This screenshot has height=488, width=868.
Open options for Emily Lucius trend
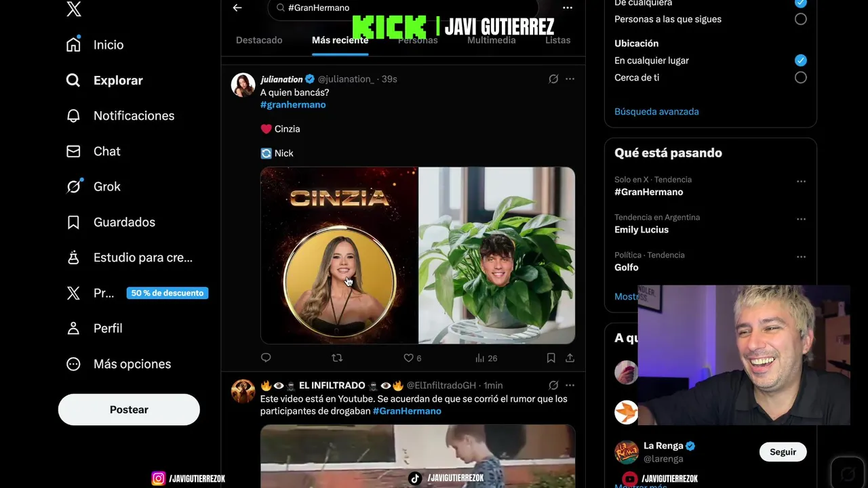[801, 220]
